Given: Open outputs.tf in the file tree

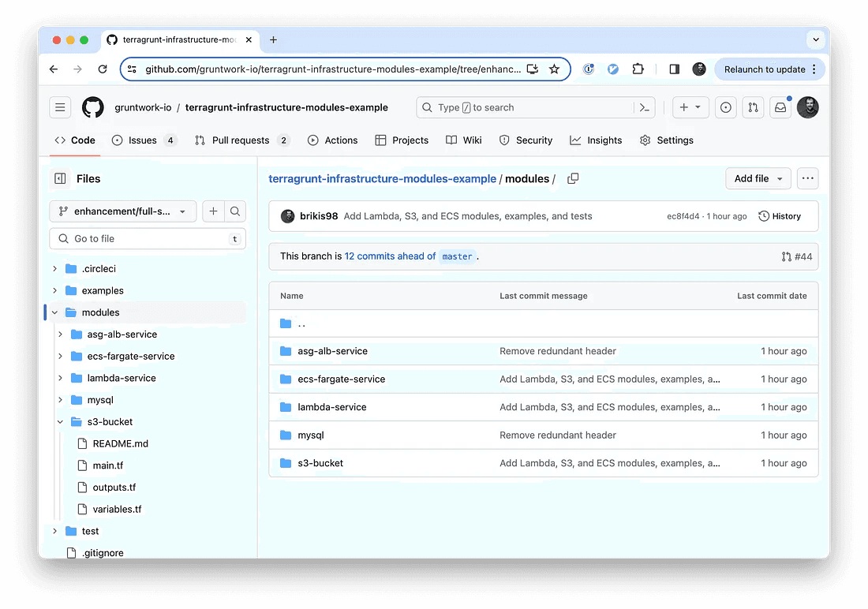Looking at the screenshot, I should click(114, 488).
